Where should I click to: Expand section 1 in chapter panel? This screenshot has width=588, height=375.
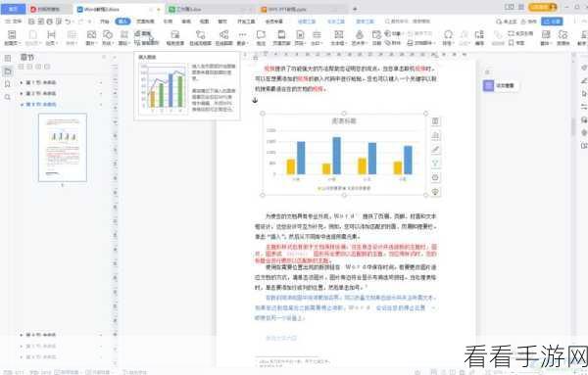click(x=22, y=82)
